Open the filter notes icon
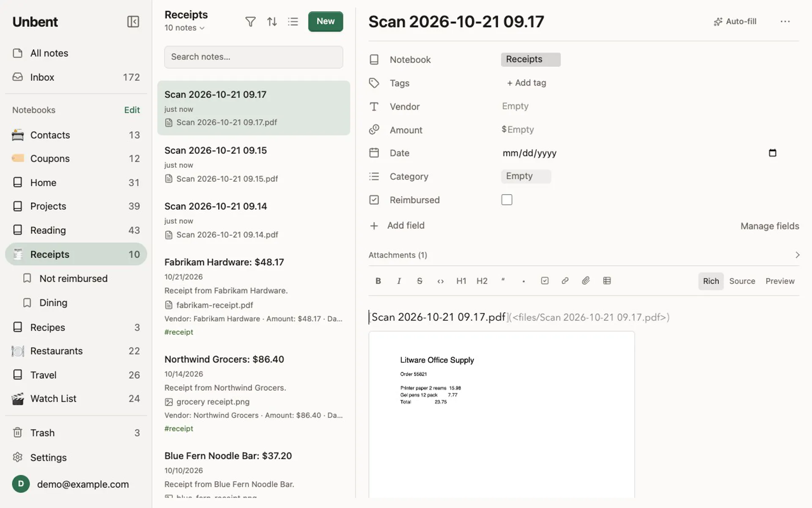 click(250, 22)
